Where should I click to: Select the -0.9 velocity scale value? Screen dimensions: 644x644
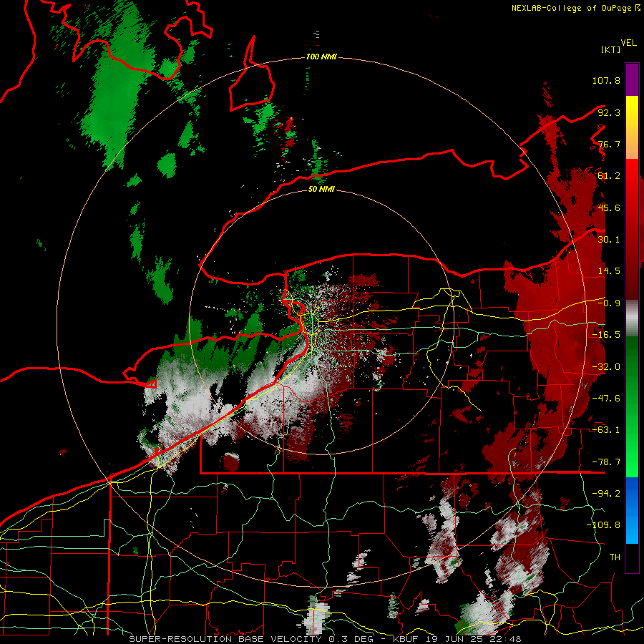pos(609,303)
